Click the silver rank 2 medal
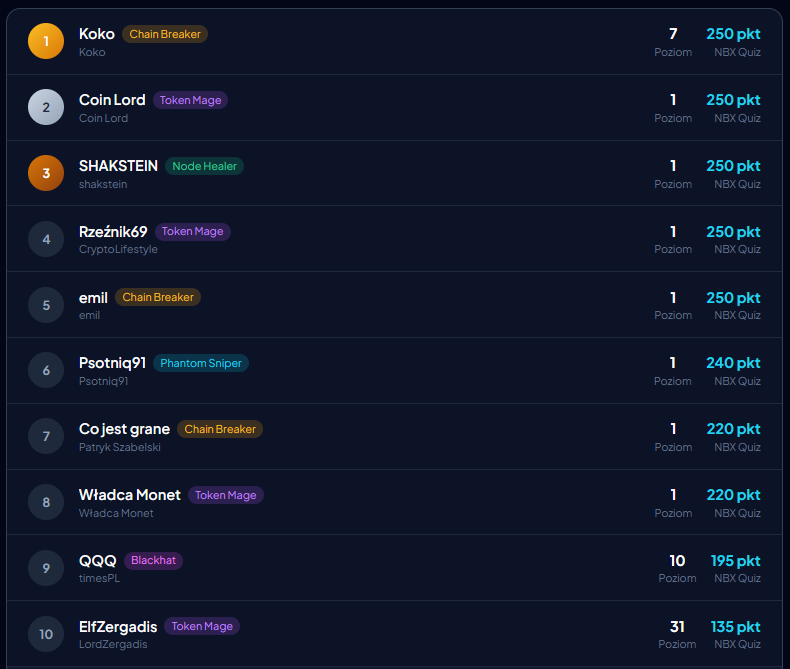This screenshot has height=669, width=790. point(46,107)
